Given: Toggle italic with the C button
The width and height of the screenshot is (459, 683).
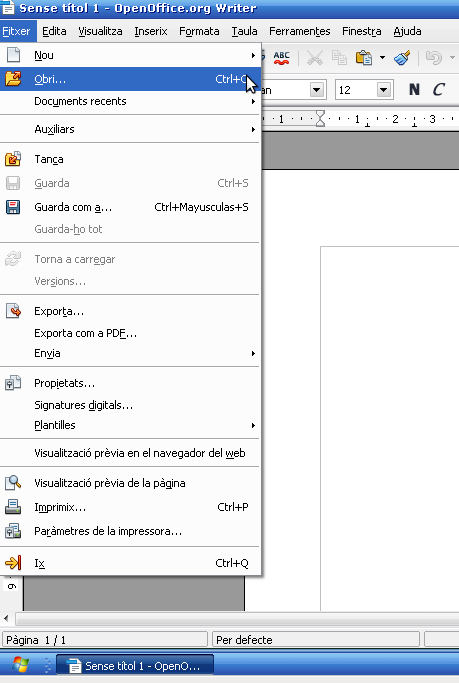Looking at the screenshot, I should pos(439,90).
